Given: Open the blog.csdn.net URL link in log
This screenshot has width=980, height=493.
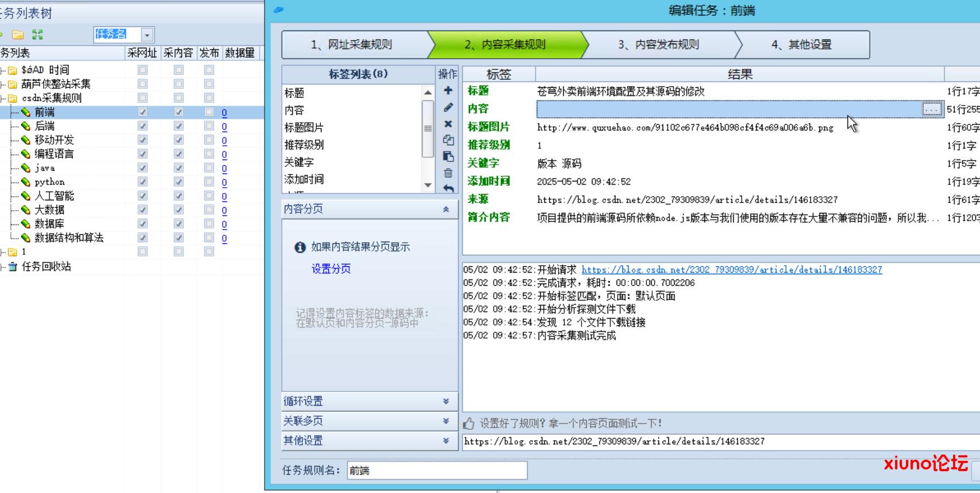Looking at the screenshot, I should coord(731,269).
